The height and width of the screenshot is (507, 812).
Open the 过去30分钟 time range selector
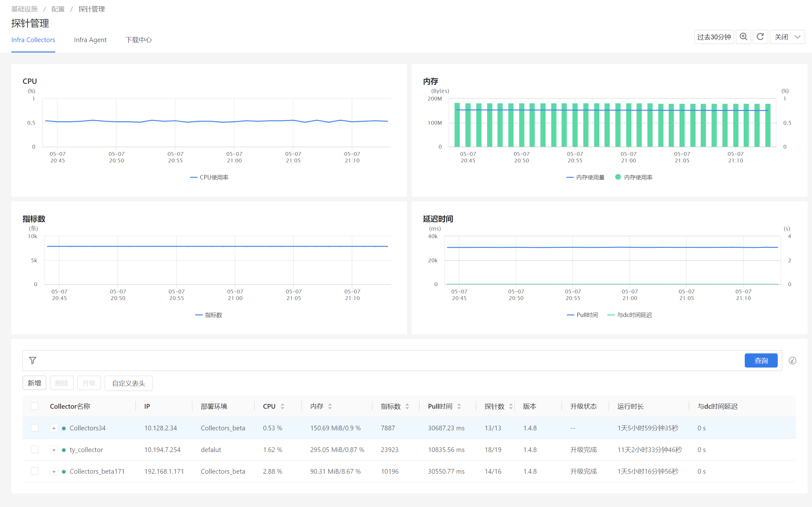point(714,37)
